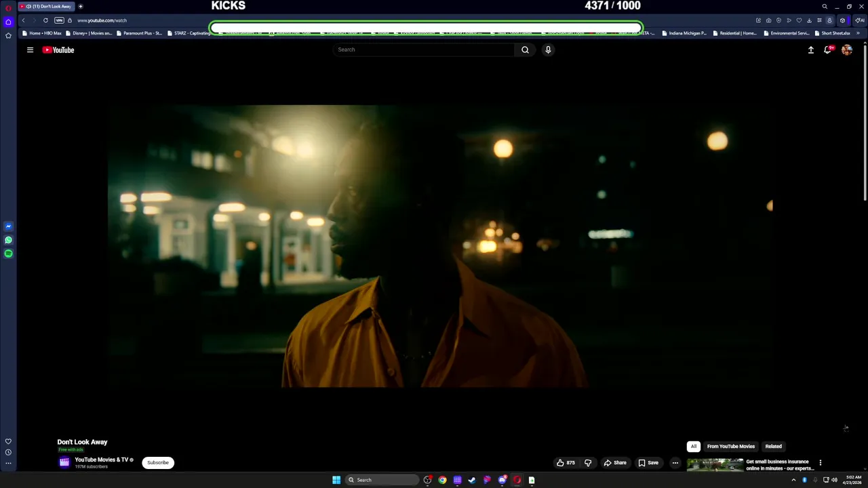Open the Home • HBO Max bookmark
The image size is (868, 488).
coord(41,33)
